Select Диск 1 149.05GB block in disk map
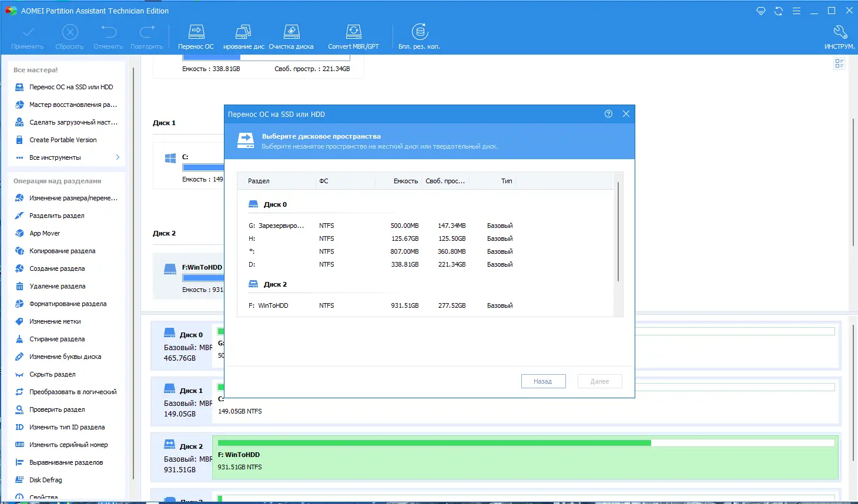 pyautogui.click(x=182, y=402)
